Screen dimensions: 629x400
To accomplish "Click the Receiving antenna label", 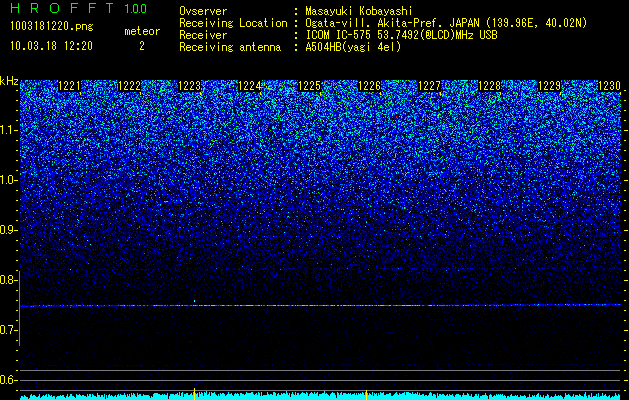I will point(230,47).
